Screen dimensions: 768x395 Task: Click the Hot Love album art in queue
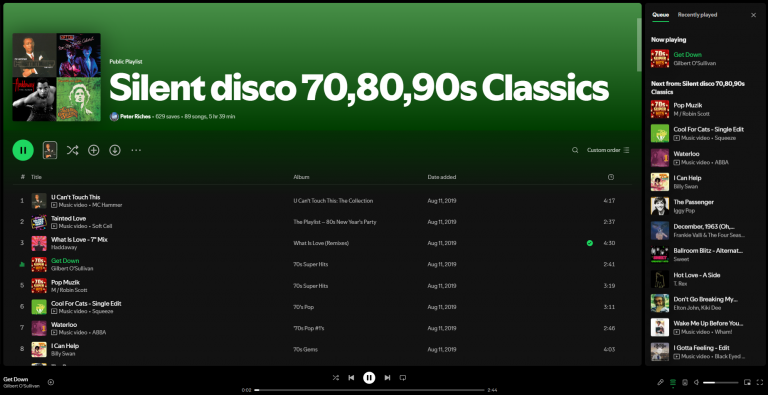[x=660, y=279]
